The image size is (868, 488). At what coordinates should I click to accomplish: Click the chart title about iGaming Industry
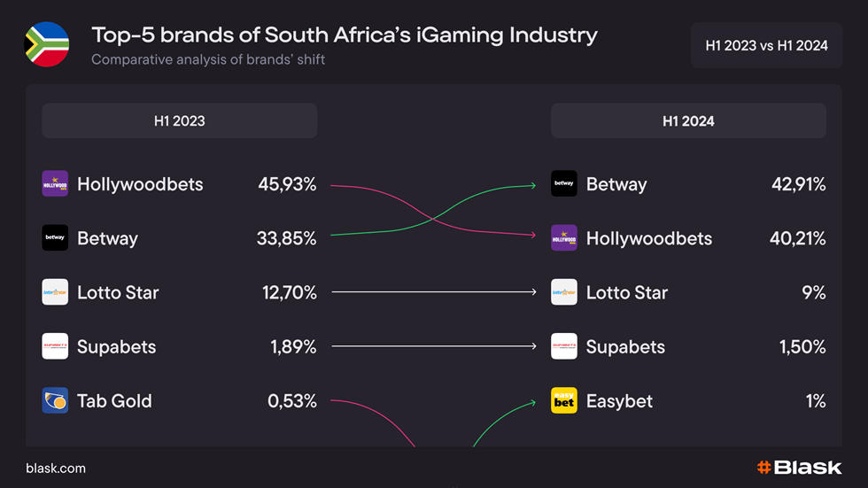pos(345,35)
